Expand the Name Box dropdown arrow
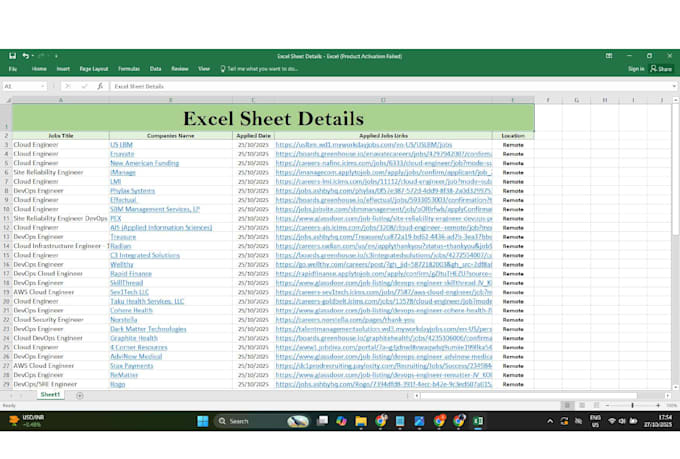680x459 pixels. [42, 86]
